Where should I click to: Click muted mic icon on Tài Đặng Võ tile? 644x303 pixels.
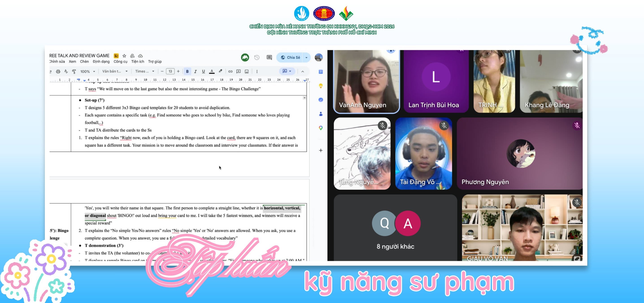click(x=444, y=125)
